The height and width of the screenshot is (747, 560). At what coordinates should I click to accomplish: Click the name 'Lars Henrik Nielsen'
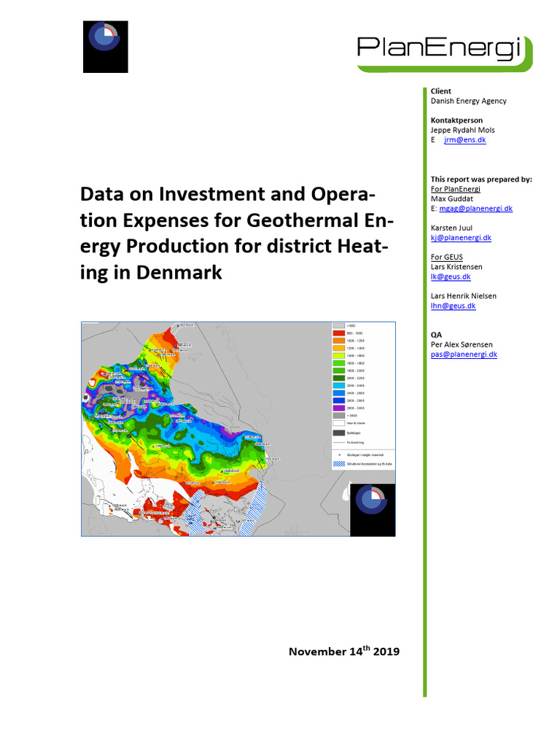pyautogui.click(x=463, y=296)
